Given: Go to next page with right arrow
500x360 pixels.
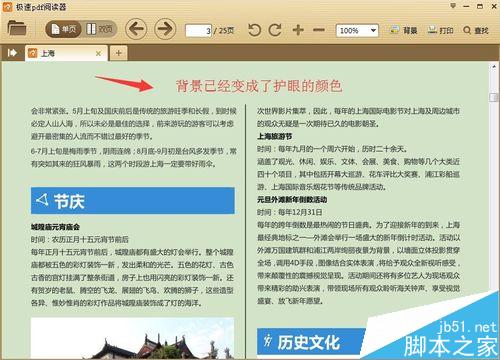Looking at the screenshot, I should (165, 29).
